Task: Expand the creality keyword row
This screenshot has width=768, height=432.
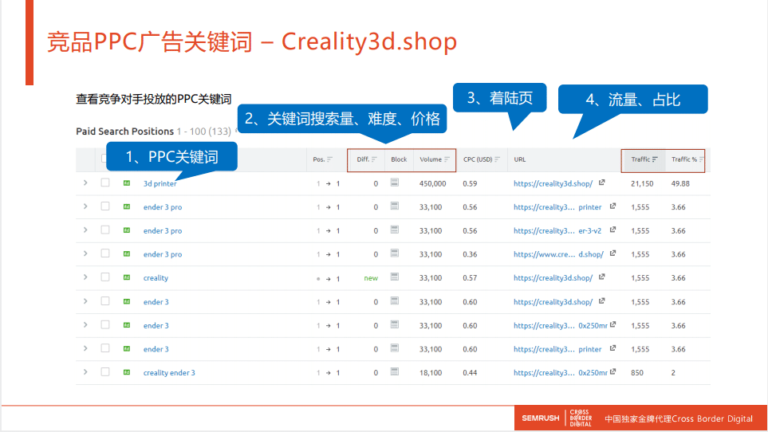Action: pyautogui.click(x=85, y=278)
